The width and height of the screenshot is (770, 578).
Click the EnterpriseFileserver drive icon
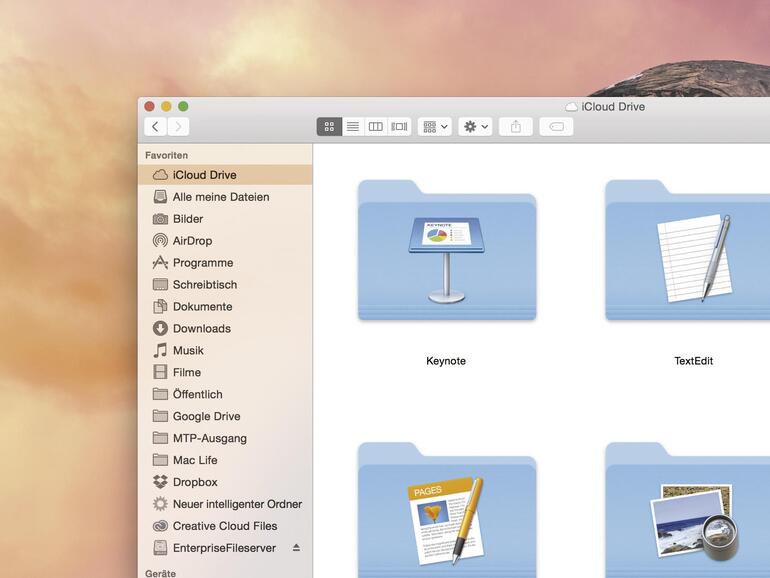coord(160,548)
